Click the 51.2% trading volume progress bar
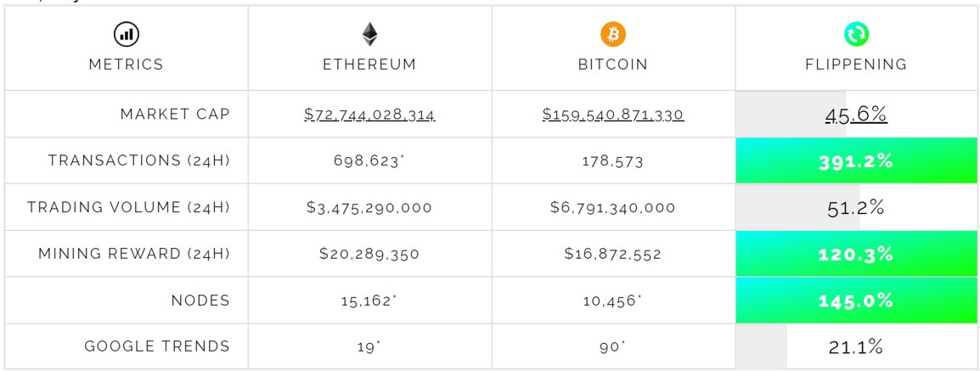This screenshot has height=371, width=980. 856,208
